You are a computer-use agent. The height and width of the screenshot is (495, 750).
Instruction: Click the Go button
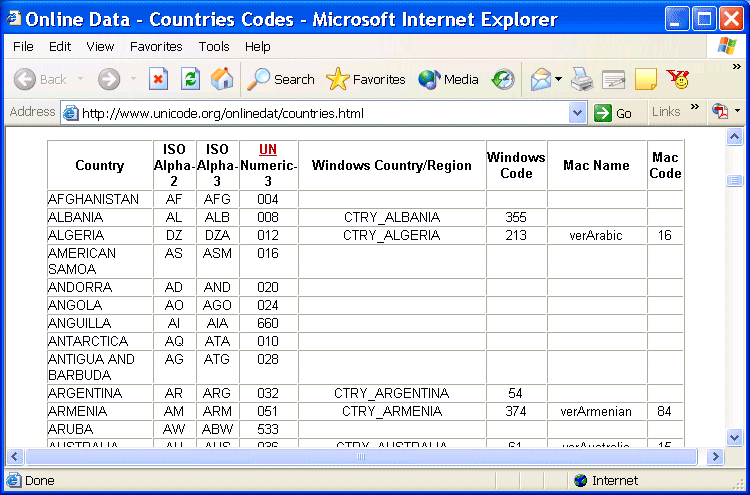613,113
